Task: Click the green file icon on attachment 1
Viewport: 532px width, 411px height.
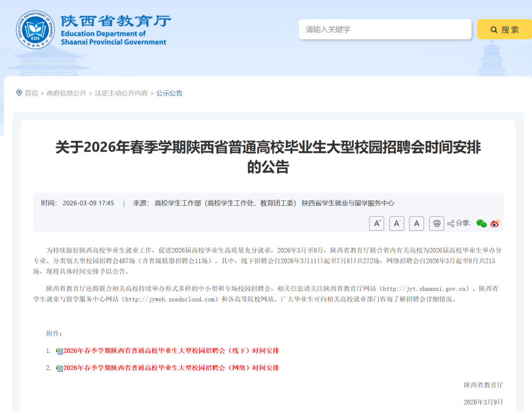Action: tap(60, 350)
